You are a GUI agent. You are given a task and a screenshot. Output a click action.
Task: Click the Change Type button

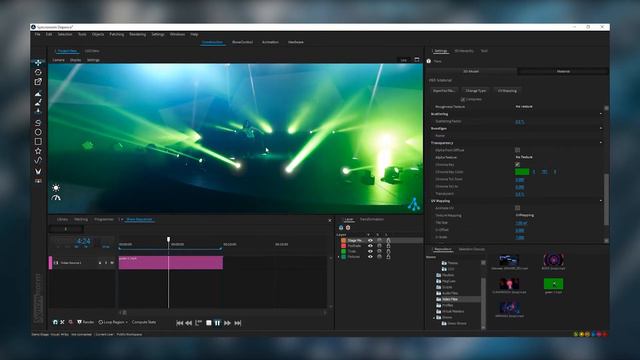476,91
